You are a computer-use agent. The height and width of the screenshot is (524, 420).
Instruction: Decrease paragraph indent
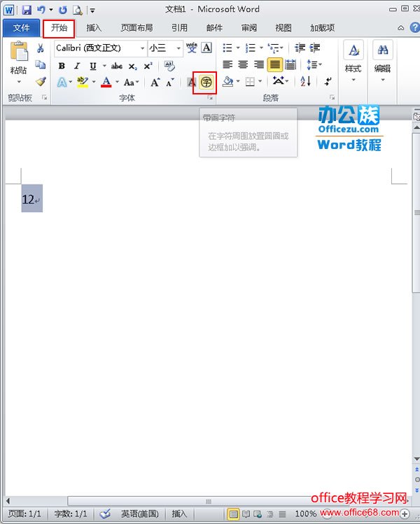click(x=300, y=48)
